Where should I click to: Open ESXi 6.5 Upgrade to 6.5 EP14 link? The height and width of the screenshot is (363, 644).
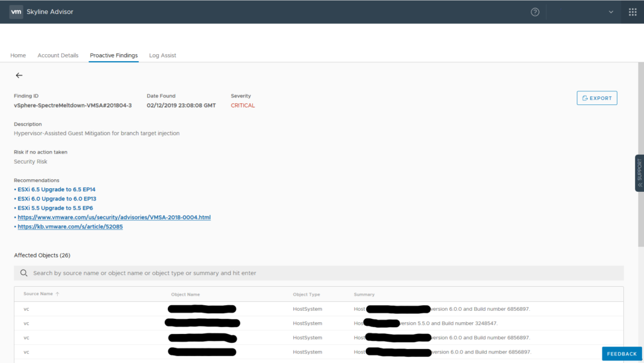56,189
